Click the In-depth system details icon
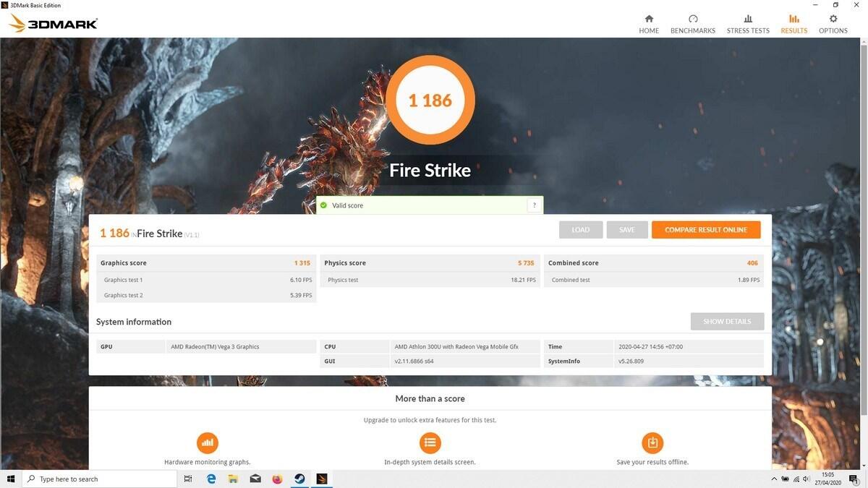Image resolution: width=868 pixels, height=488 pixels. [430, 442]
